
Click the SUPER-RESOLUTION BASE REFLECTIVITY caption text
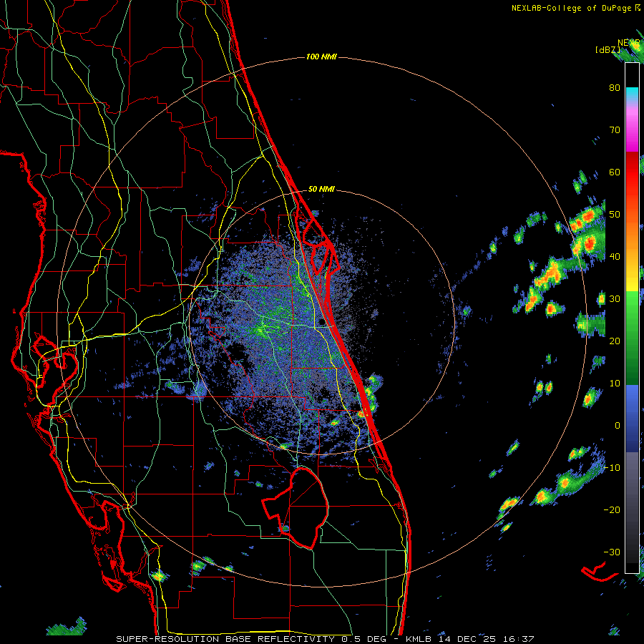pos(225,639)
